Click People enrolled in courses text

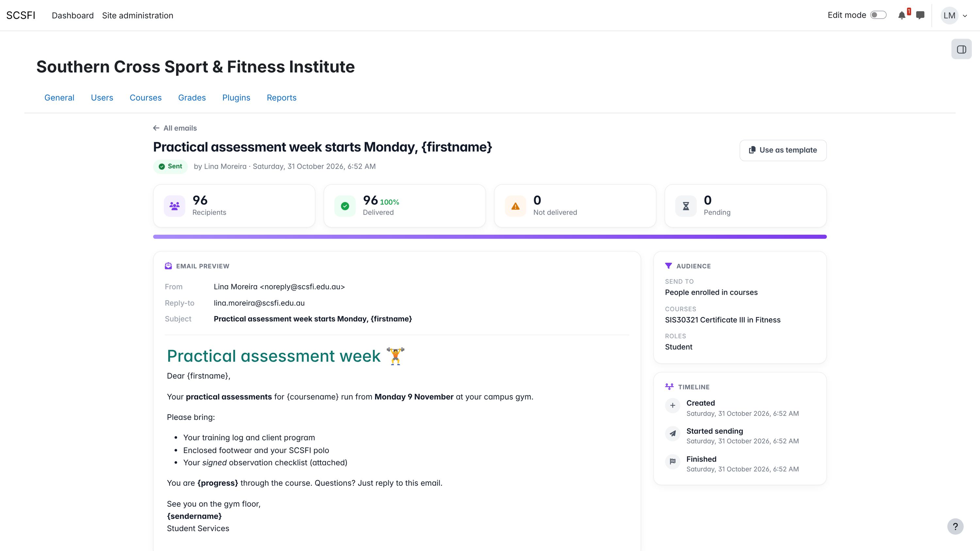(711, 292)
